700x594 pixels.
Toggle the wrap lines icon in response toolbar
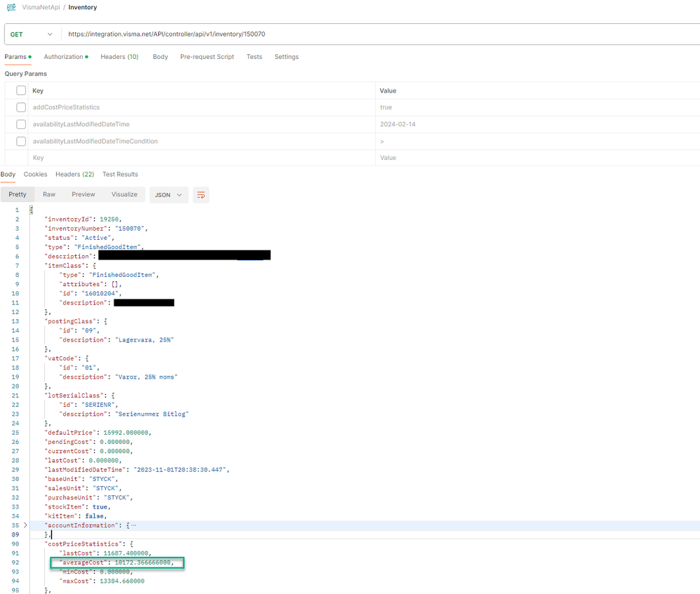point(201,195)
